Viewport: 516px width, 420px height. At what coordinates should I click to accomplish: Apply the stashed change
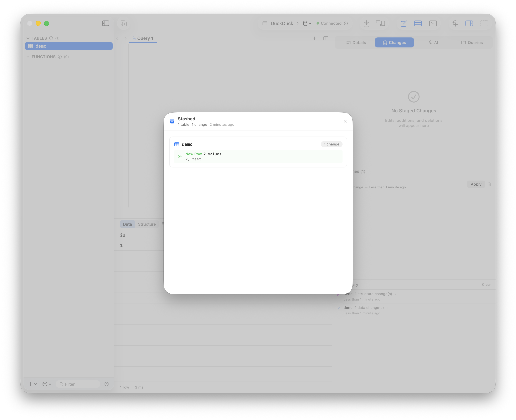(476, 184)
